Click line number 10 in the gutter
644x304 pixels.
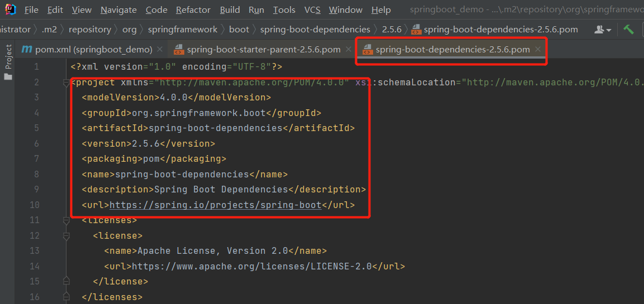pyautogui.click(x=35, y=205)
